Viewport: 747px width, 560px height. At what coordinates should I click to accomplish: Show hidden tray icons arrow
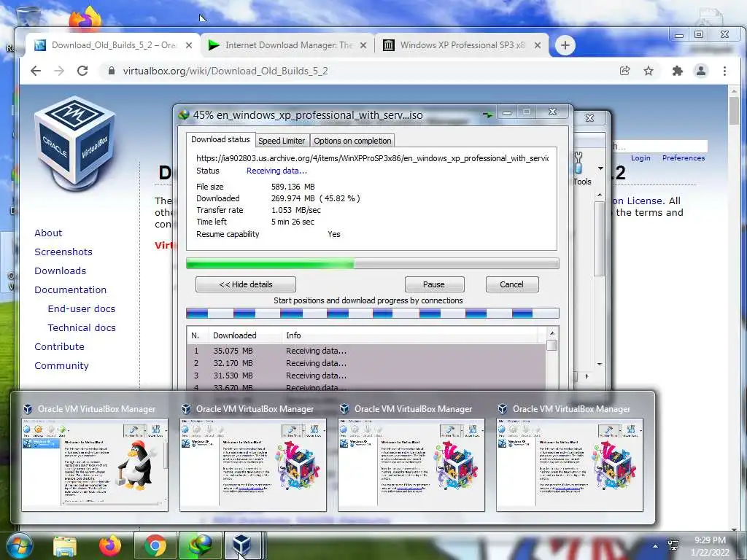click(656, 546)
